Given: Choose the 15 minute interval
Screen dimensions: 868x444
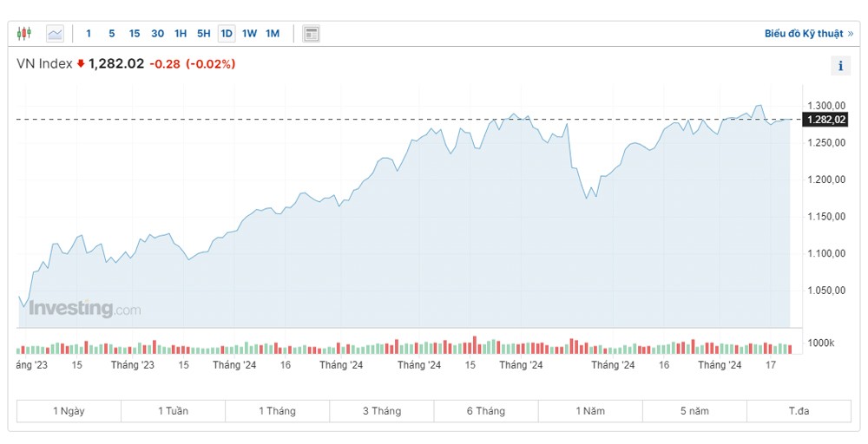Looking at the screenshot, I should click(135, 34).
